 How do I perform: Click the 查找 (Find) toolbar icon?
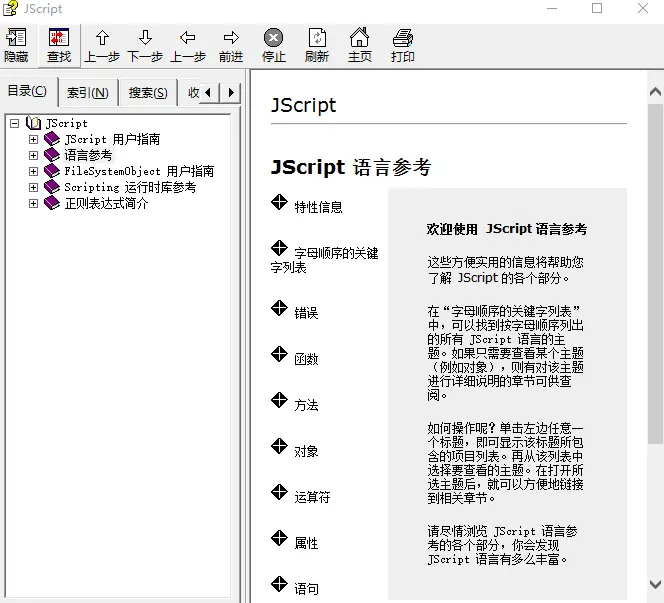click(x=59, y=39)
